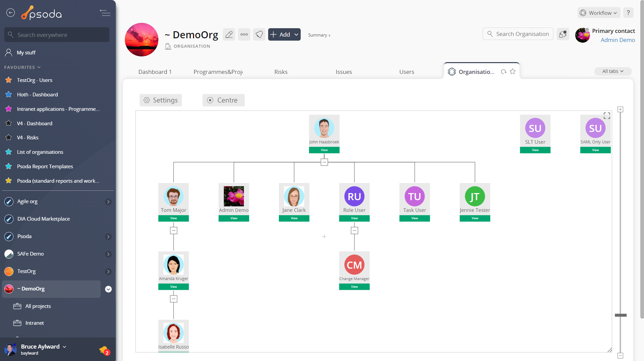
Task: Click the tag icon next to DemoOrg
Action: click(x=259, y=34)
